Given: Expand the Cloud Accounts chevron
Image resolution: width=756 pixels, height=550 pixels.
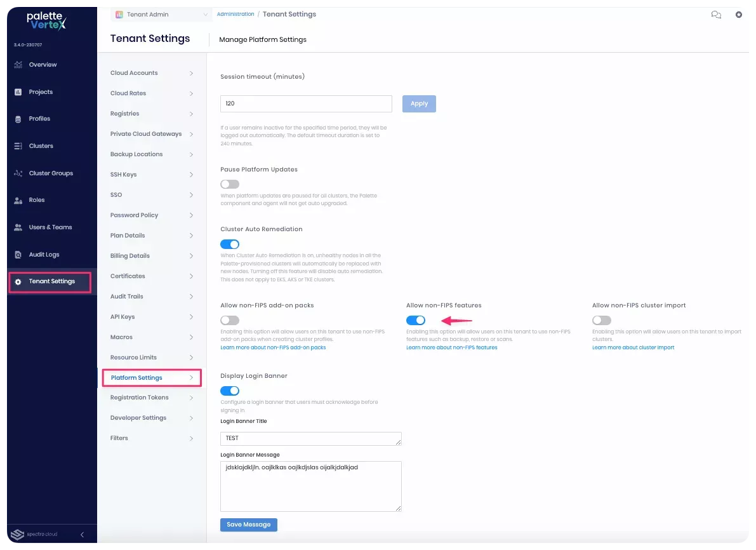Looking at the screenshot, I should pos(191,73).
